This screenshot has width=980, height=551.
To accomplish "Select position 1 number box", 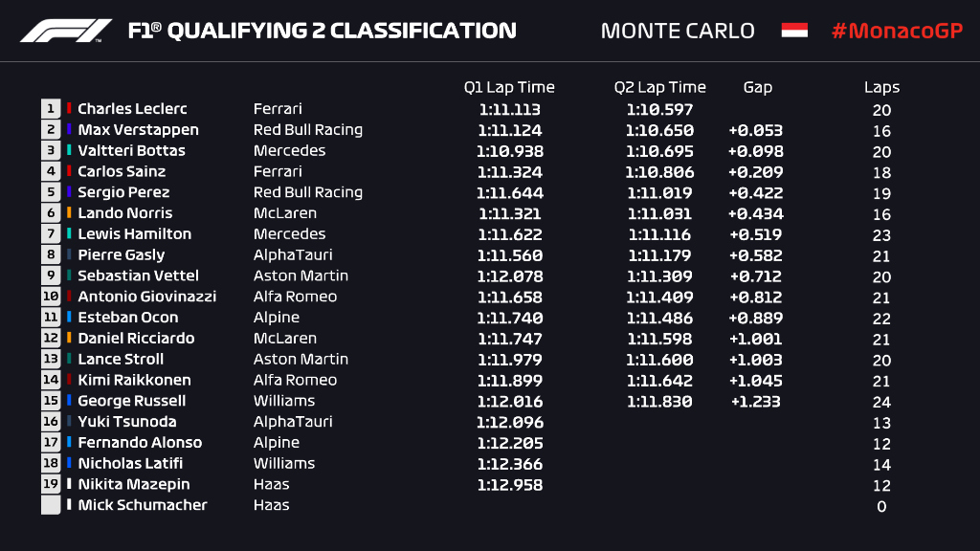I will point(51,109).
